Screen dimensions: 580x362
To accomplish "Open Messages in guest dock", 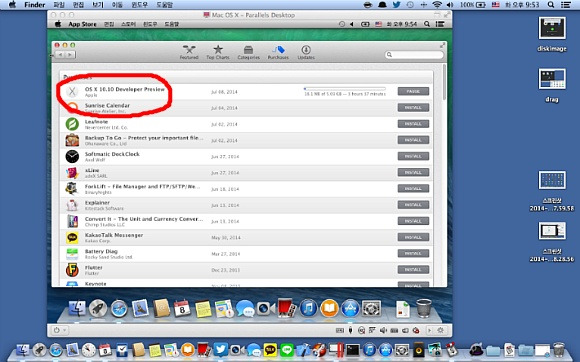I will point(245,308).
